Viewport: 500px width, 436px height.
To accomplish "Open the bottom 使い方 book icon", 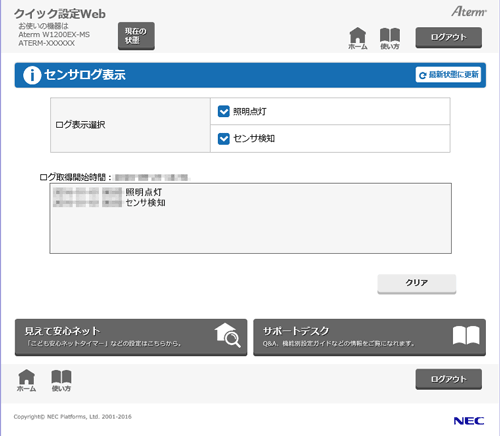I will [x=61, y=380].
